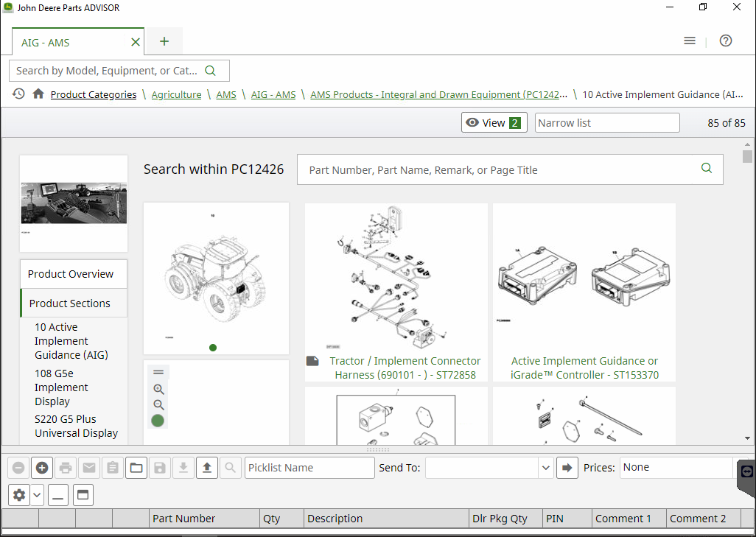The width and height of the screenshot is (756, 537).
Task: Toggle the View eye button
Action: click(494, 123)
